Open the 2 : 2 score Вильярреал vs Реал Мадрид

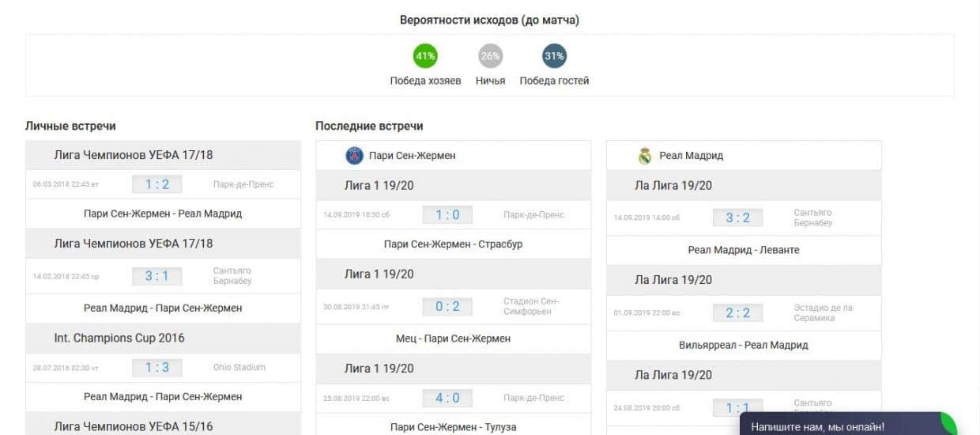(738, 312)
